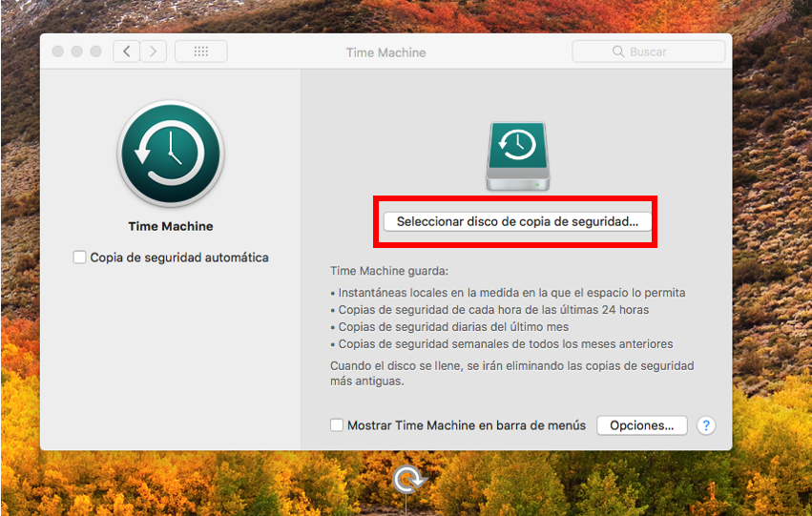Toggle Mostrar Time Machine en barra de menús

337,425
